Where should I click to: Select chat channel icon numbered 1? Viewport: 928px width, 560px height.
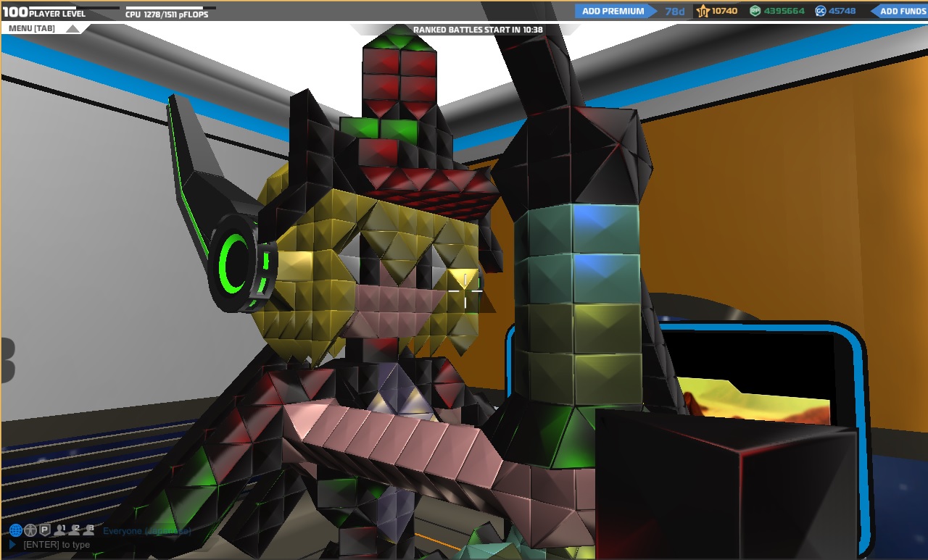59,530
